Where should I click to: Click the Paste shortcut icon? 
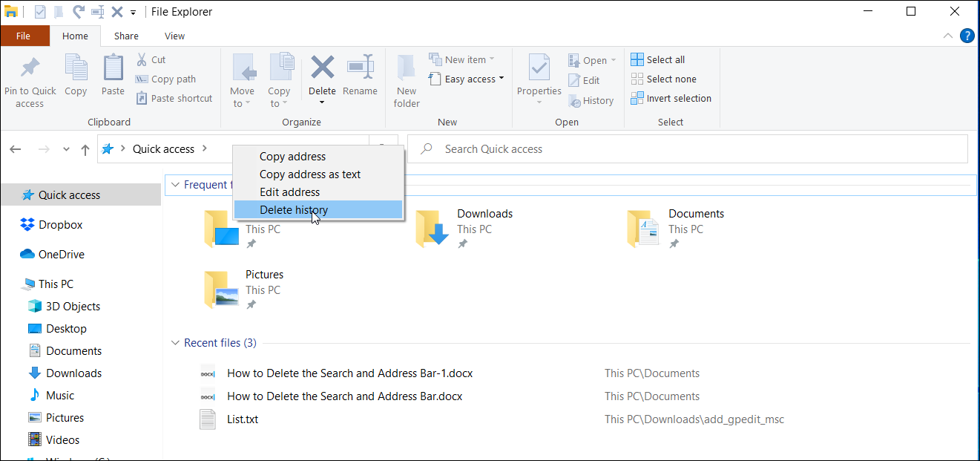point(142,98)
